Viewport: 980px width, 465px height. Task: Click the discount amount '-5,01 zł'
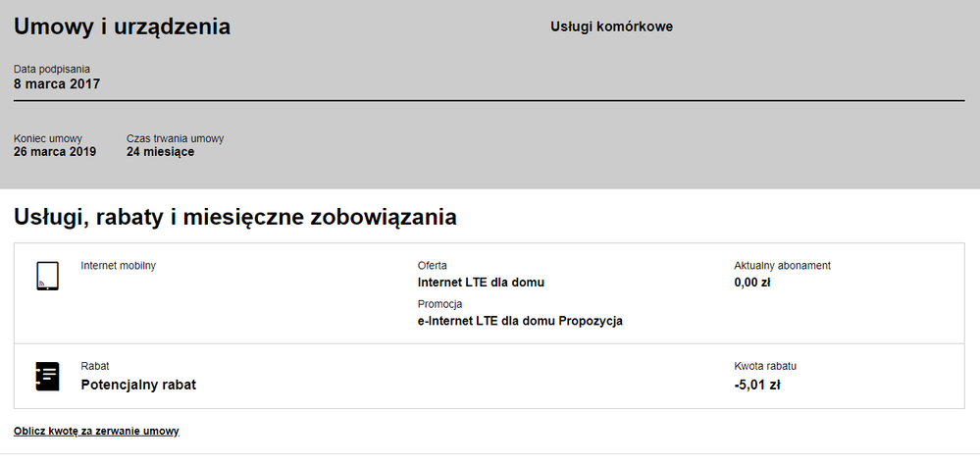point(756,385)
